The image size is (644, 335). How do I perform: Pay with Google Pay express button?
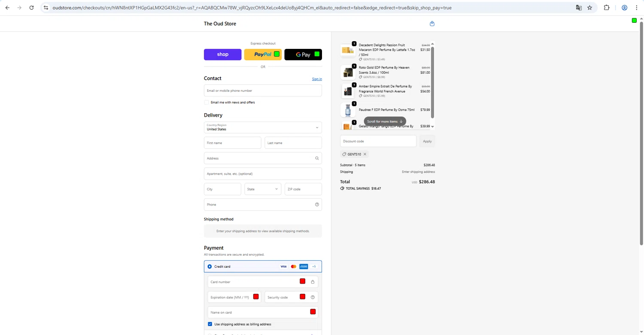coord(303,54)
